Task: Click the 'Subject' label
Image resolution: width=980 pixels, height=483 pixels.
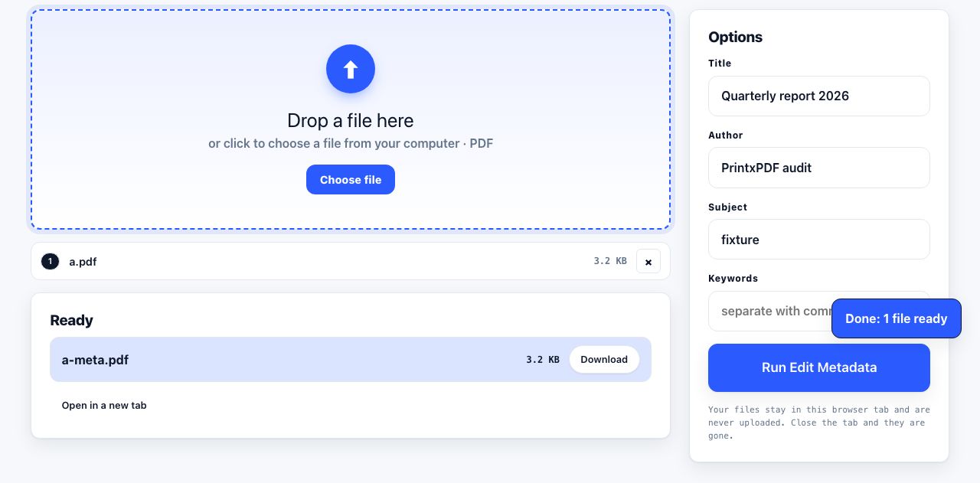Action: coord(727,207)
